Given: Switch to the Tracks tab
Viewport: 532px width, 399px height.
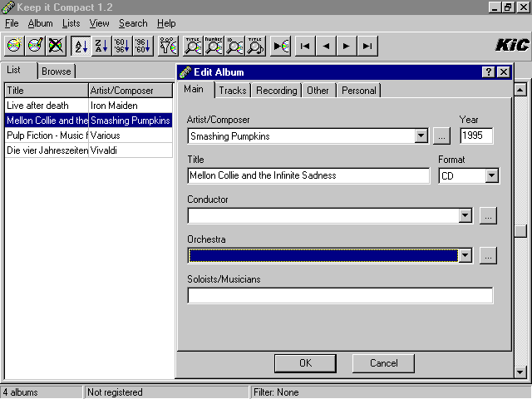Looking at the screenshot, I should pos(233,91).
